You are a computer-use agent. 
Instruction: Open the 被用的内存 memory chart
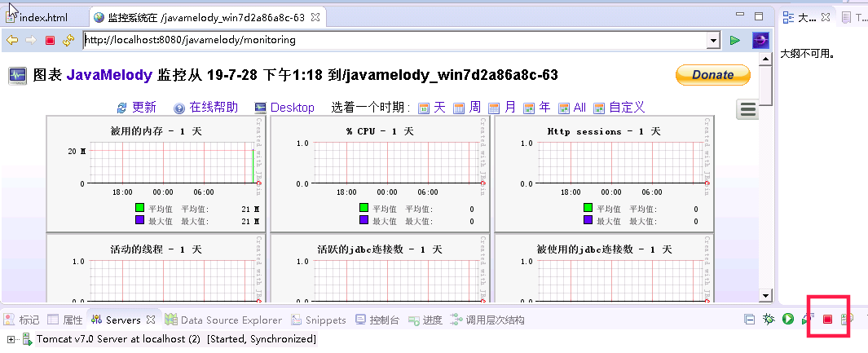(156, 174)
